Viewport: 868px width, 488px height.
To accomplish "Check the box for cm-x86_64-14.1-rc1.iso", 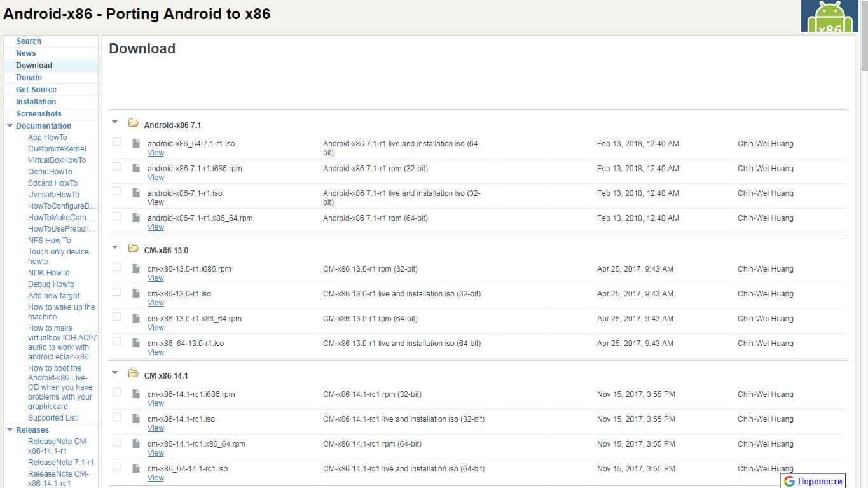I will point(116,467).
